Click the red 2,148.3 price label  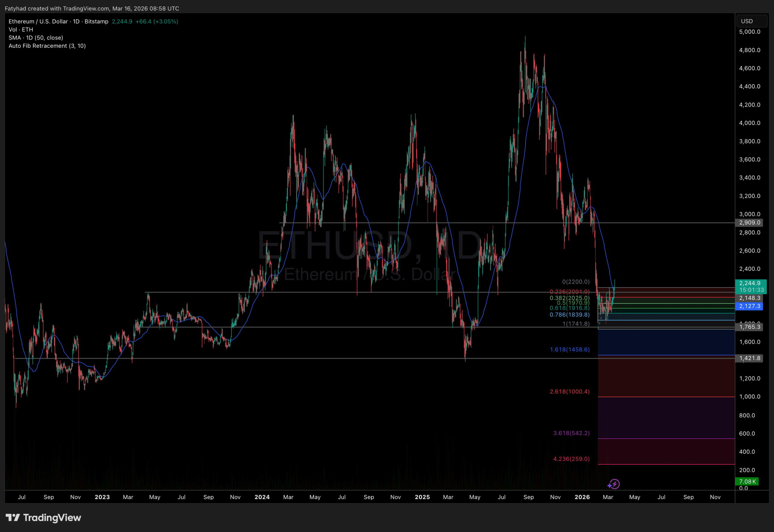[750, 298]
